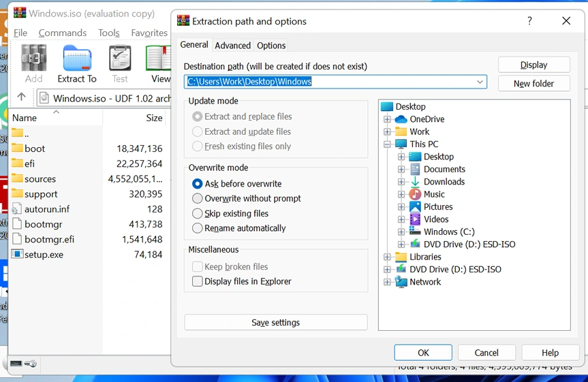The image size is (588, 382).
Task: Sort the file list by Name column header
Action: coord(55,118)
